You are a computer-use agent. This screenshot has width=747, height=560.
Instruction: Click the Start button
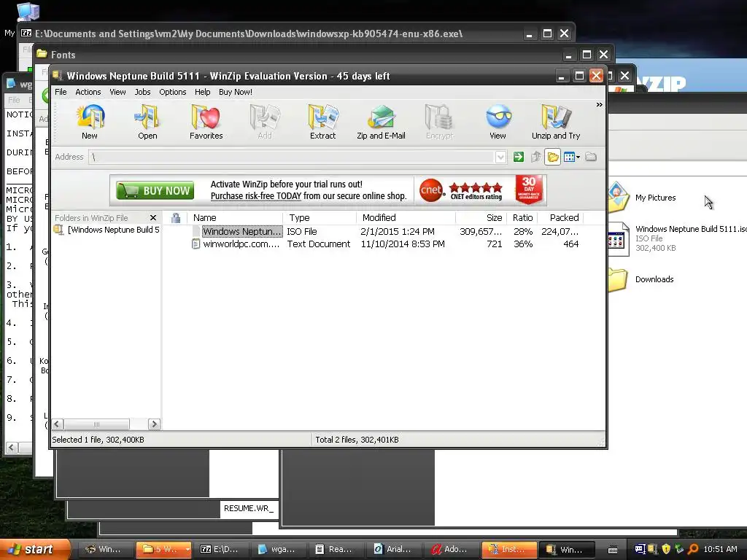tap(35, 549)
